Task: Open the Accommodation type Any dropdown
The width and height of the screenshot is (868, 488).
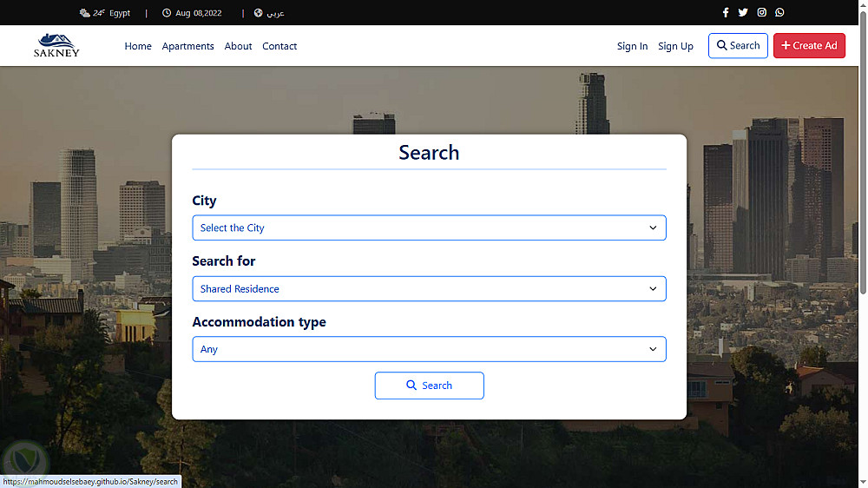Action: [x=429, y=349]
